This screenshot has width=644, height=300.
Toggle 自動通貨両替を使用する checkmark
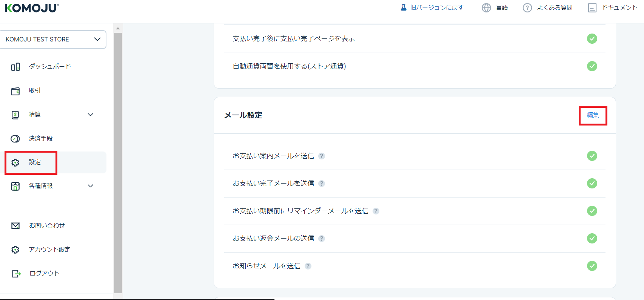point(592,66)
